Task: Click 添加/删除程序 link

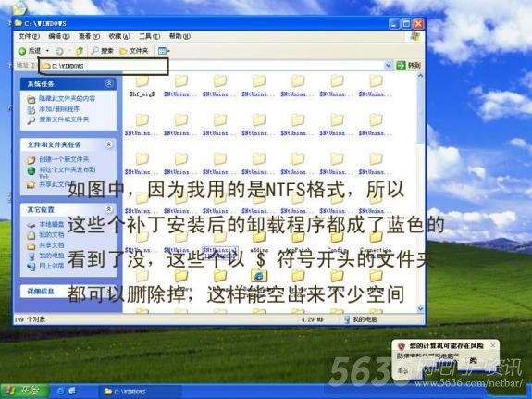Action: 59,108
